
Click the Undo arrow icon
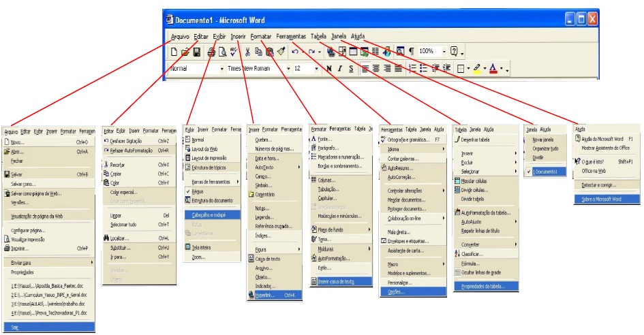click(295, 52)
